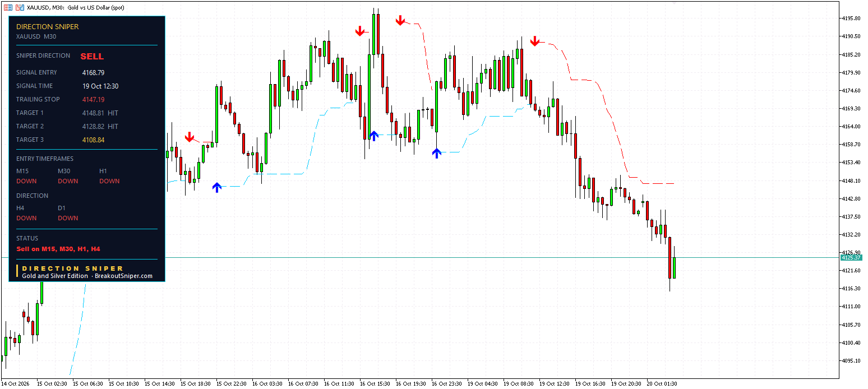Click the 4095.10 price scale label
This screenshot has height=389, width=868.
point(851,360)
